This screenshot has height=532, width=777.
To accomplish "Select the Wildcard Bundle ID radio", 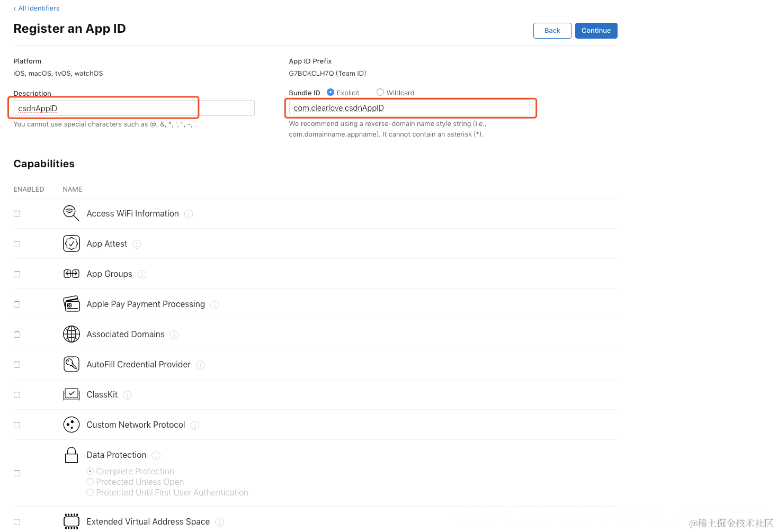I will 380,92.
